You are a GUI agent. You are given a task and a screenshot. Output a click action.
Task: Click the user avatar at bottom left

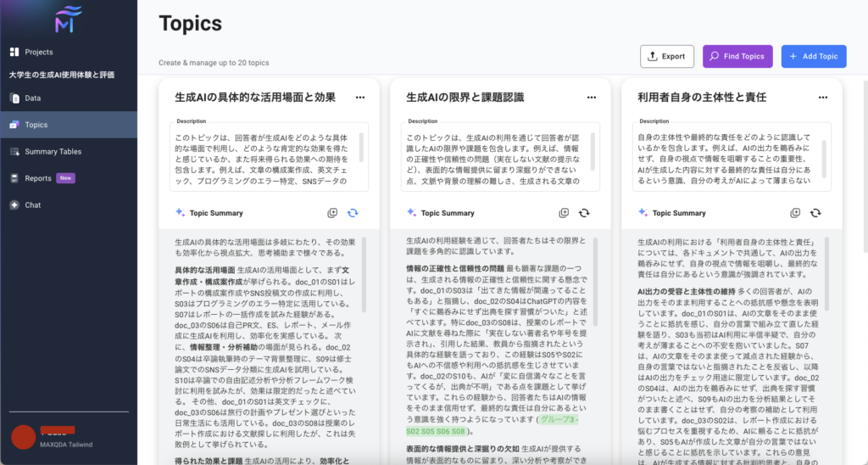23,437
